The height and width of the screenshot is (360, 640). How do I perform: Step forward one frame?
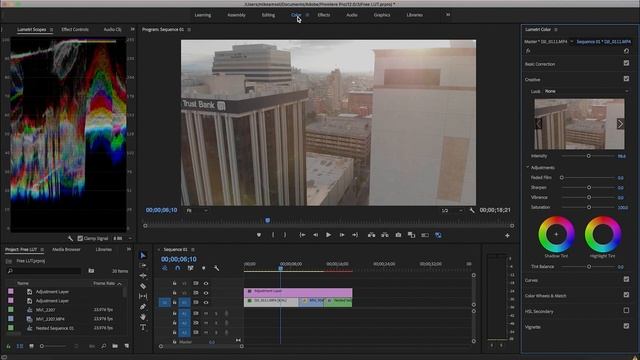(342, 235)
